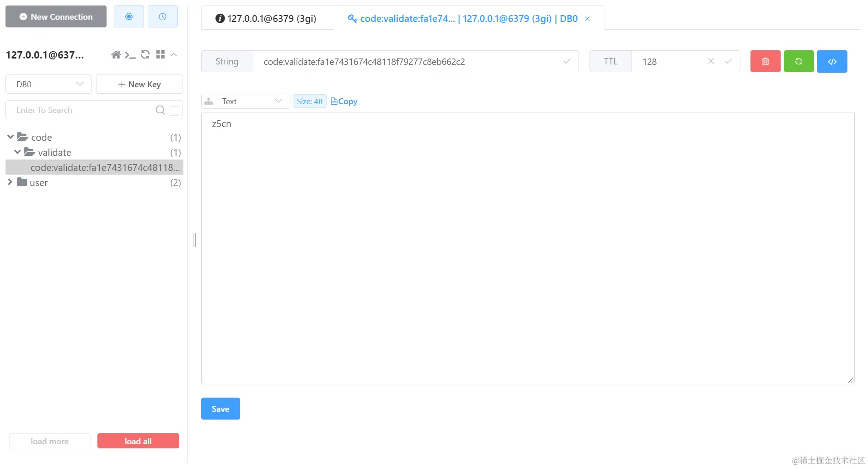Copy the value using Copy link

(x=344, y=101)
